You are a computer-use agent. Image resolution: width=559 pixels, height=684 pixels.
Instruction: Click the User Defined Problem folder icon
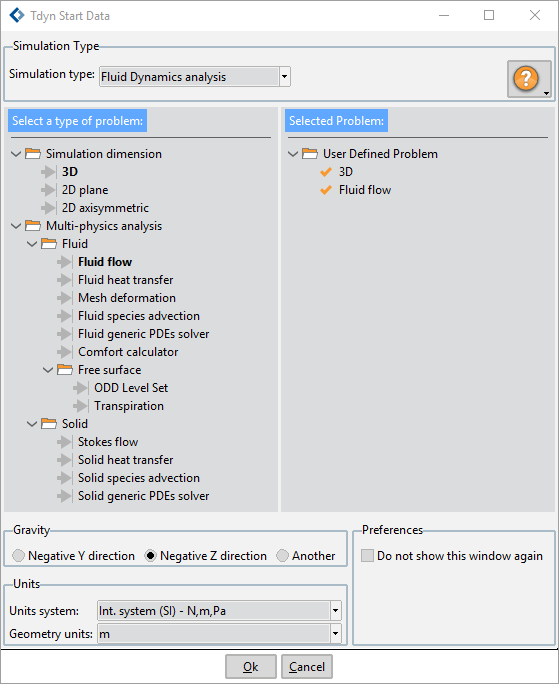coord(310,154)
